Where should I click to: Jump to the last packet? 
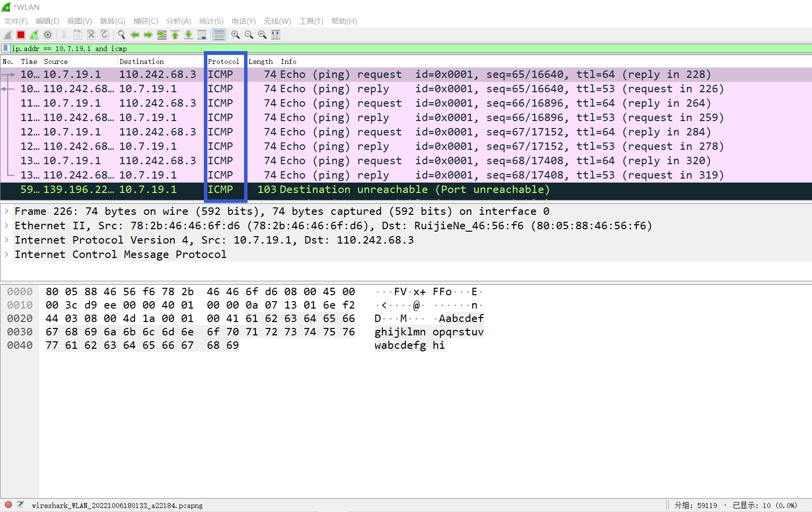point(188,35)
